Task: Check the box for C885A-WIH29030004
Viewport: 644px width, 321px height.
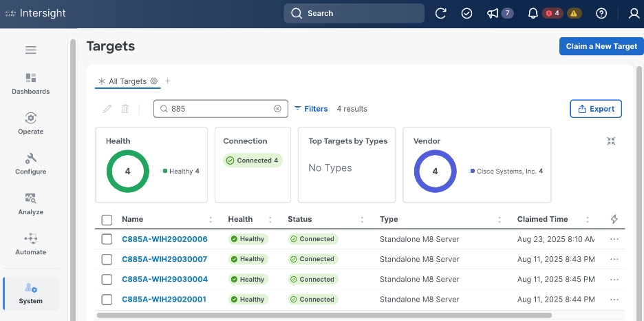Action: pos(107,279)
